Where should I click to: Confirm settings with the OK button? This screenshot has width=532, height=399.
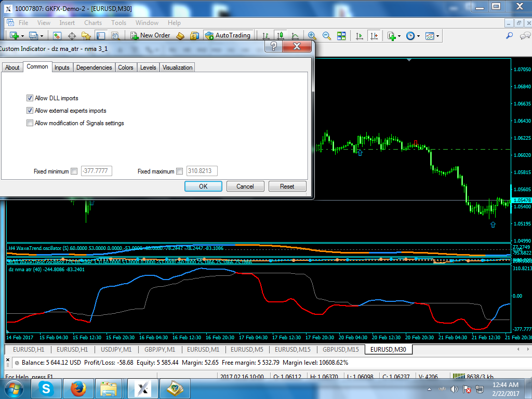coord(203,186)
